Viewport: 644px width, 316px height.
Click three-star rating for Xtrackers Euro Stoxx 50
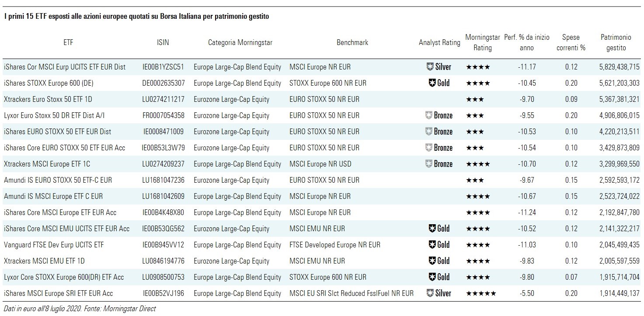coord(475,99)
